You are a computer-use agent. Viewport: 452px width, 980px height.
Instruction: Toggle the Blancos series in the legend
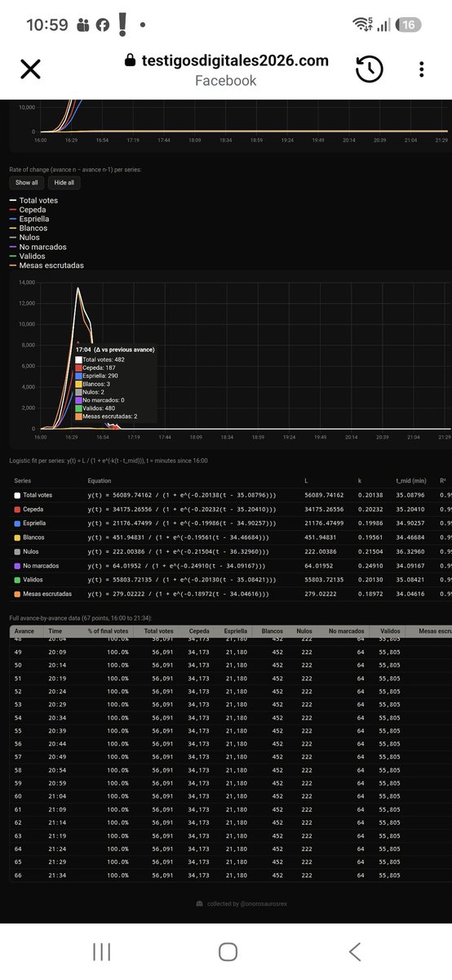coord(29,228)
